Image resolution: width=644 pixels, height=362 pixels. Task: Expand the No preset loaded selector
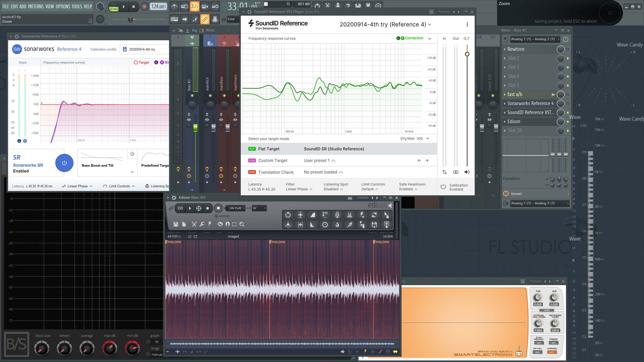tap(323, 172)
